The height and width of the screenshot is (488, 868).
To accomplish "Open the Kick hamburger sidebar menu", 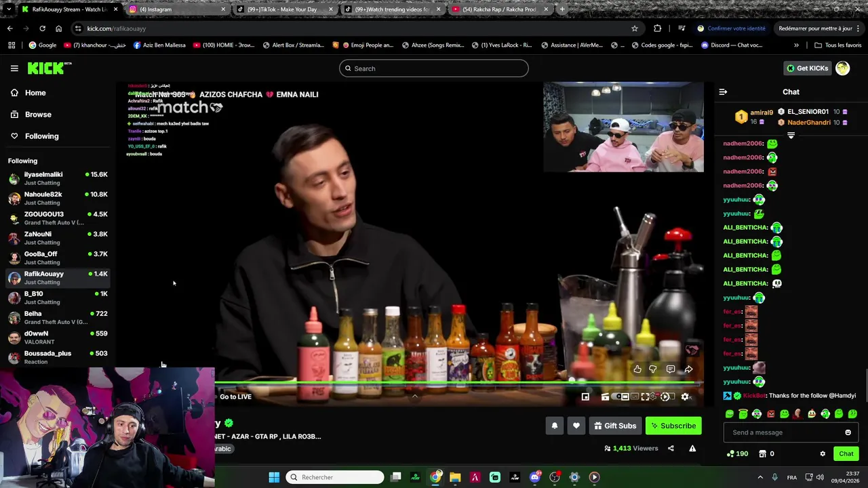I will [14, 68].
